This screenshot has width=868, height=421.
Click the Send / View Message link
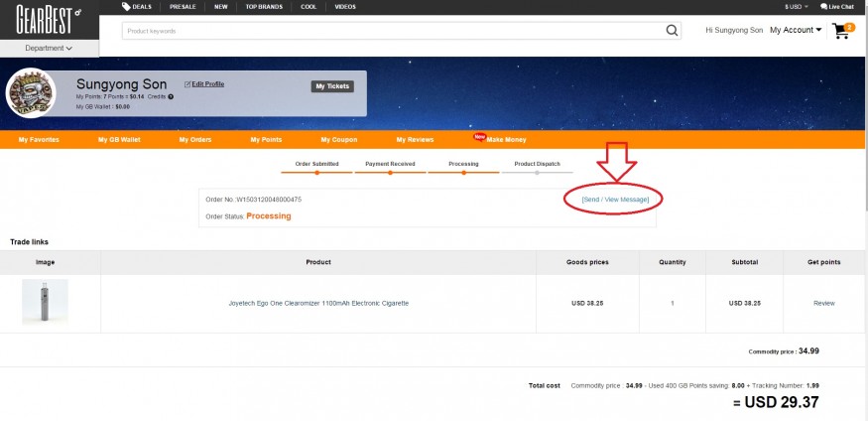[x=615, y=199]
